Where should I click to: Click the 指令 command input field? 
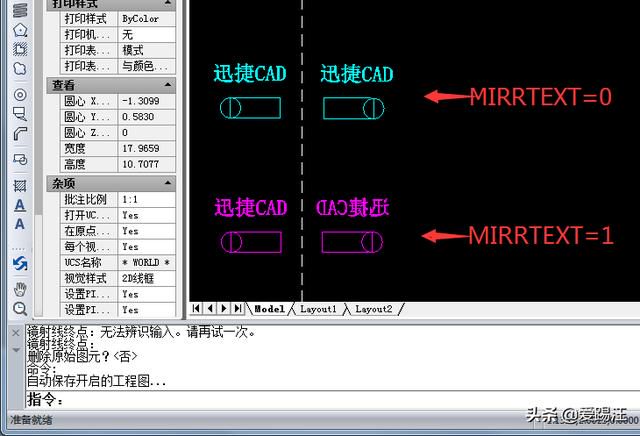point(333,400)
